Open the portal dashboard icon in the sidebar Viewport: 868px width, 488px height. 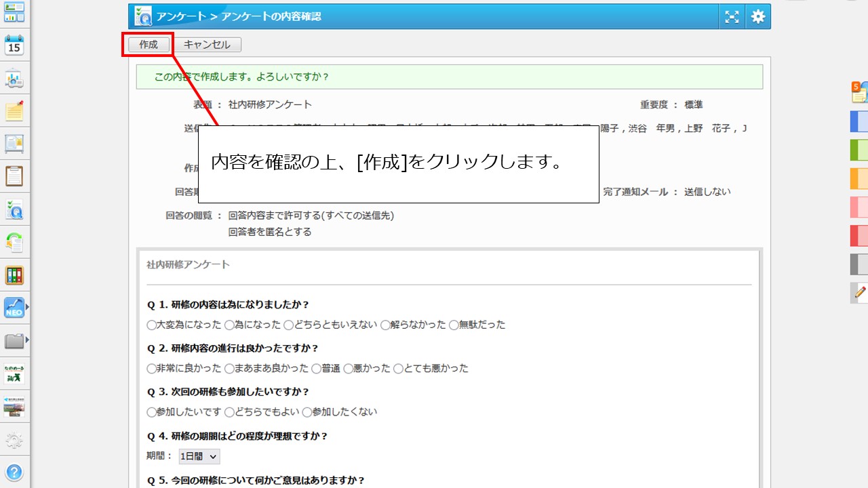pyautogui.click(x=14, y=12)
